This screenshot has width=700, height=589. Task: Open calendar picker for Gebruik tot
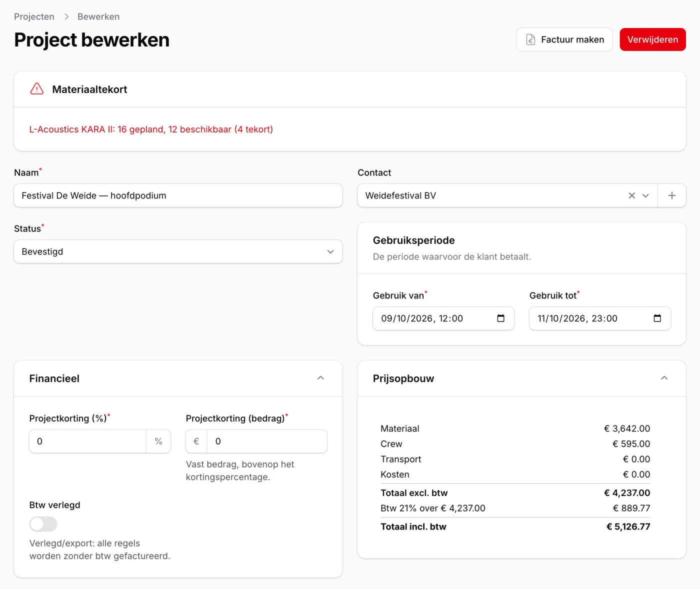point(657,318)
